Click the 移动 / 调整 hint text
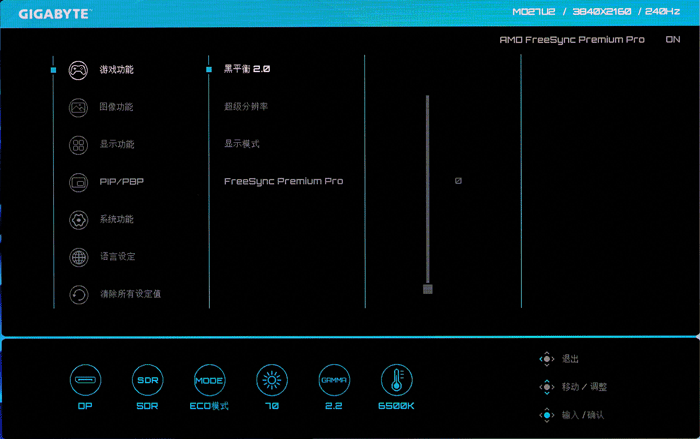 point(584,387)
